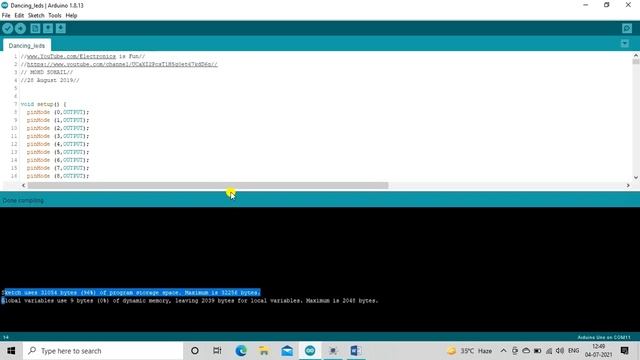Open the Help menu
This screenshot has height=360, width=640.
click(x=71, y=16)
